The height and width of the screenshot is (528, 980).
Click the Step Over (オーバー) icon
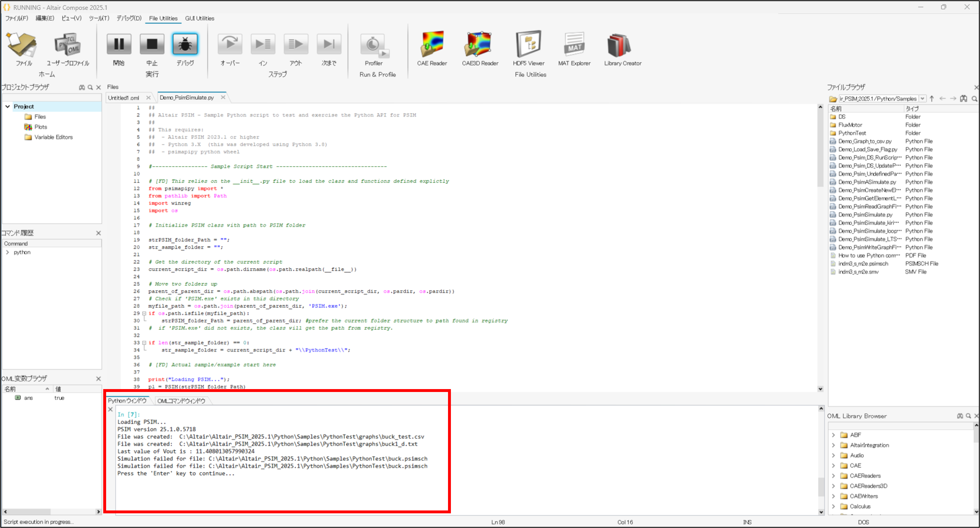tap(230, 44)
